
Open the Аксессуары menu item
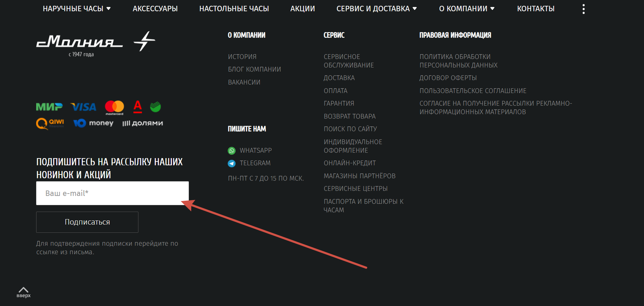click(x=155, y=9)
